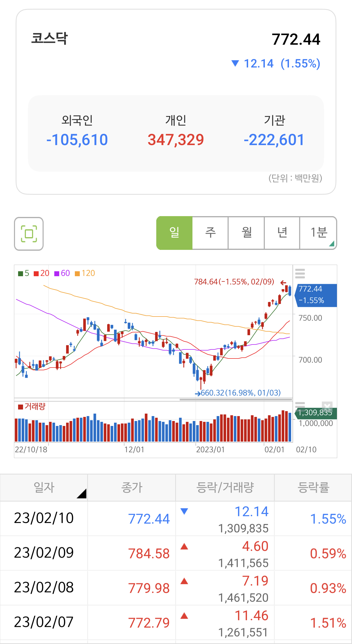Viewport: 352px width, 644px height.
Task: Click the 12.14 (1.55%) change indicator
Action: pyautogui.click(x=276, y=64)
